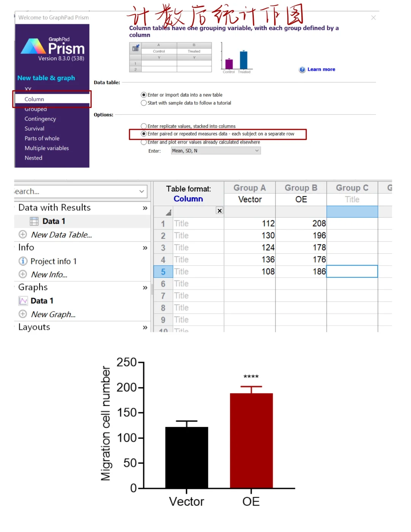Screen dimensions: 411x532
Task: Click the Group B column header
Action: 301,188
